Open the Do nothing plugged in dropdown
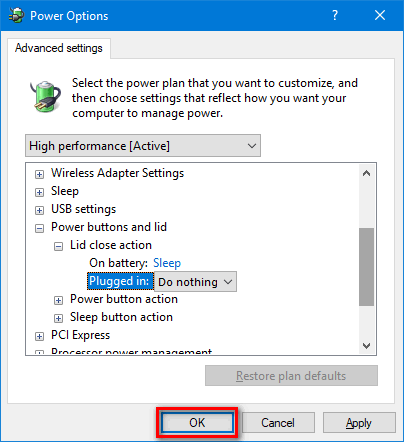Screen dimensions: 404x442 point(195,282)
